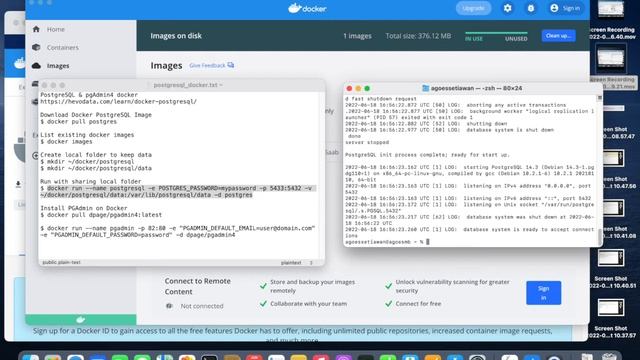Click the 'Total size: 376.12 MB' text

(x=418, y=36)
